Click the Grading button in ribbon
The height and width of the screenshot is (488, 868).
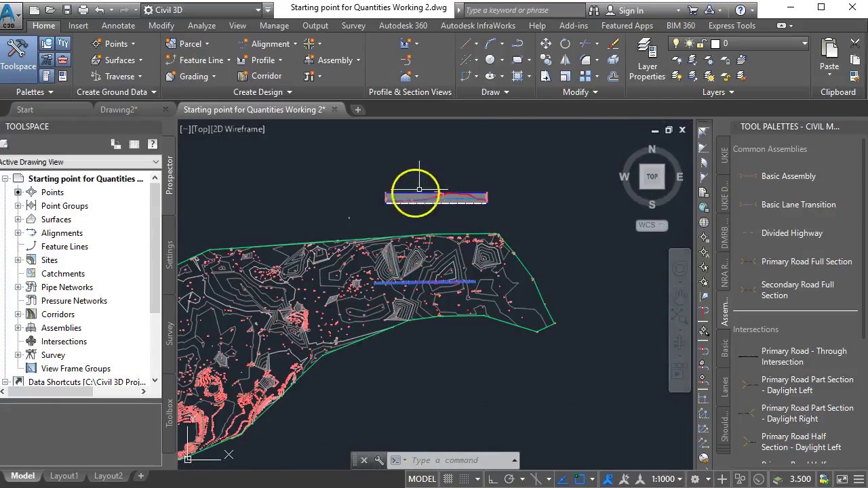190,76
